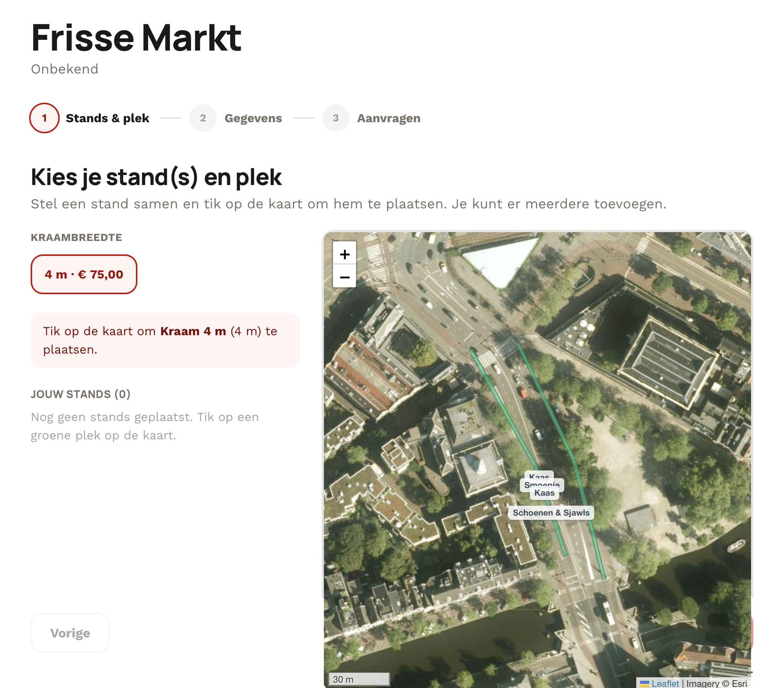Open step 3 Aanvragen
The image size is (784, 688).
(x=371, y=118)
